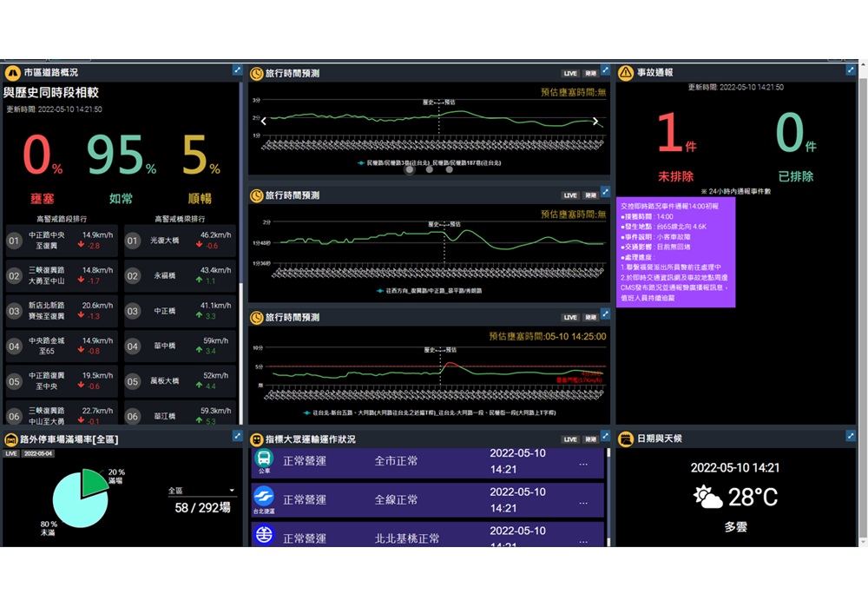The width and height of the screenshot is (868, 594).
Task: Expand the 日期與天候 panel with its arrow
Action: click(x=852, y=438)
